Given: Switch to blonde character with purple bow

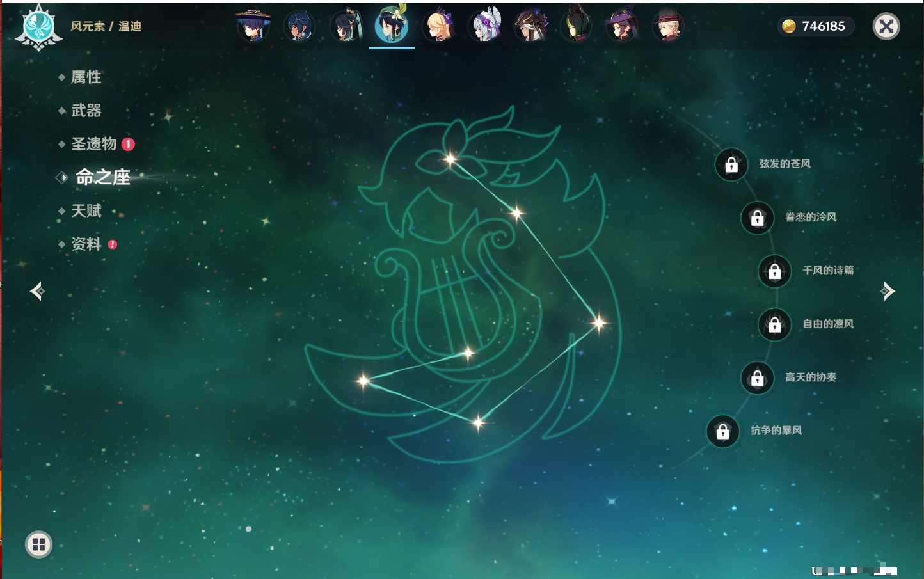Looking at the screenshot, I should click(x=438, y=26).
